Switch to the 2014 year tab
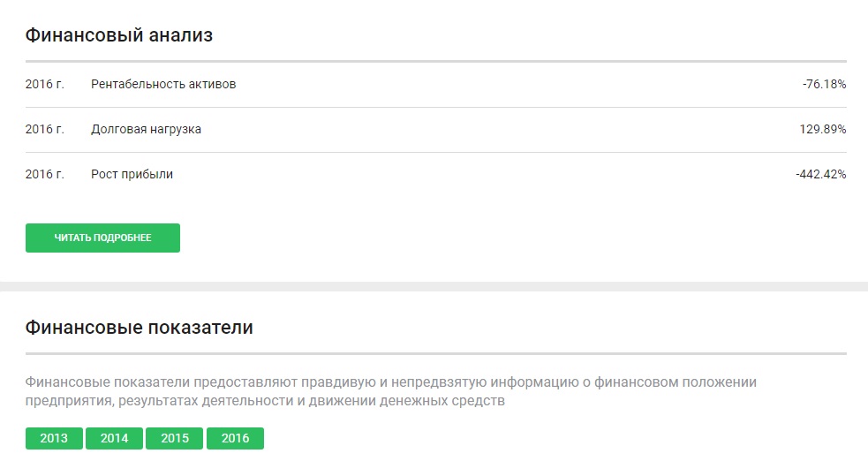 click(x=114, y=438)
